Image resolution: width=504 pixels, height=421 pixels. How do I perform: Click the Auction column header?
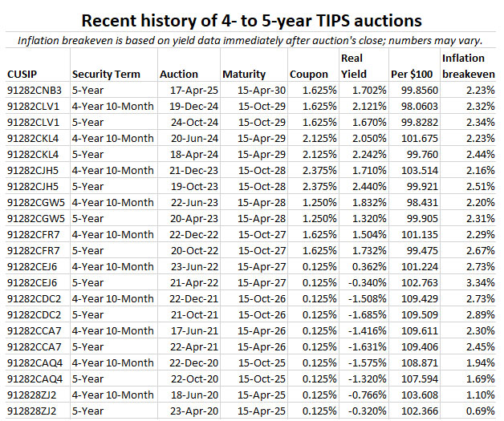179,74
